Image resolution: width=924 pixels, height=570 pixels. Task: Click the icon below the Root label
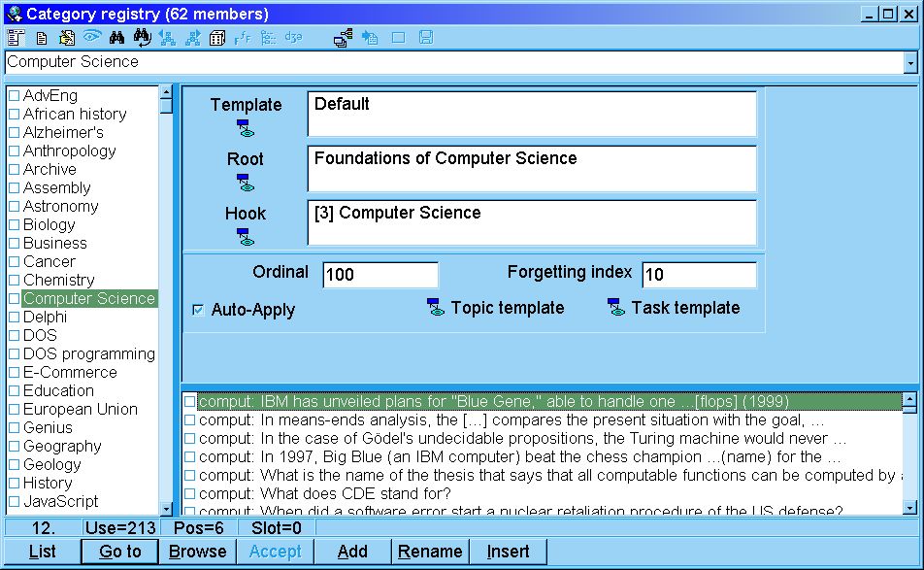(246, 183)
